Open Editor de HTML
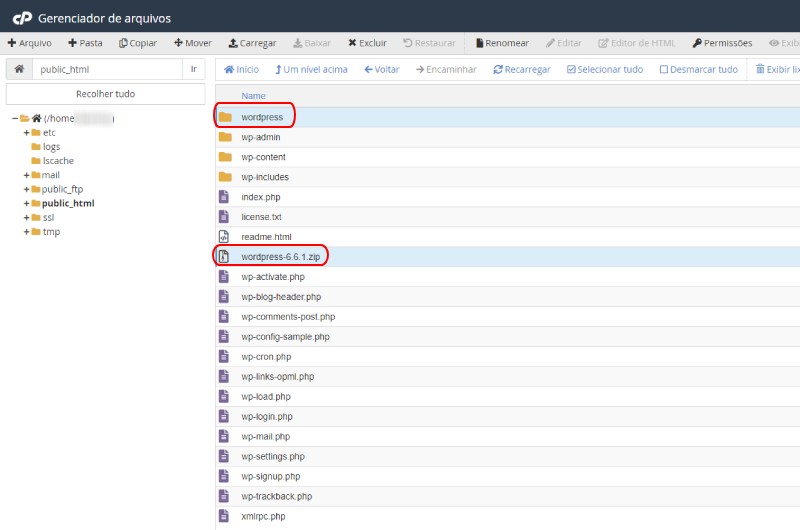Viewport: 800px width, 530px height. [637, 43]
